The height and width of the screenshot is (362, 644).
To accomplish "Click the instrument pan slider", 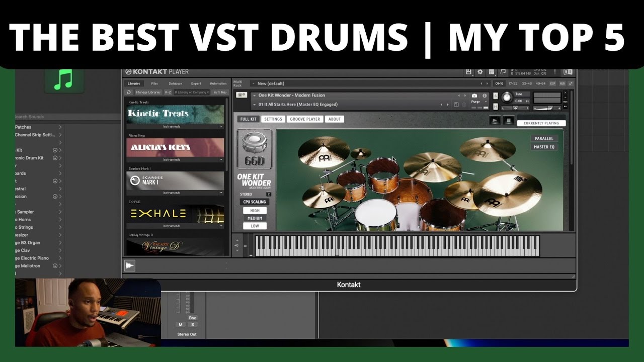I will tap(516, 108).
